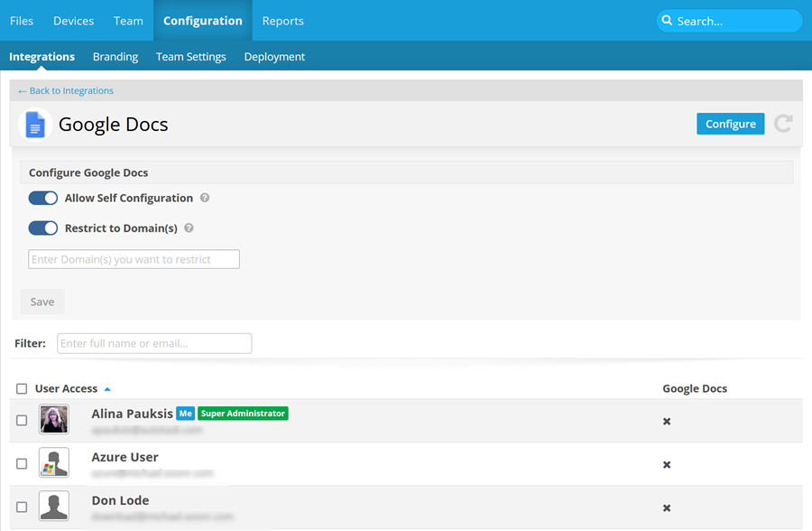Click the X icon in Alina Pauksis row
This screenshot has height=531, width=812.
(x=667, y=422)
